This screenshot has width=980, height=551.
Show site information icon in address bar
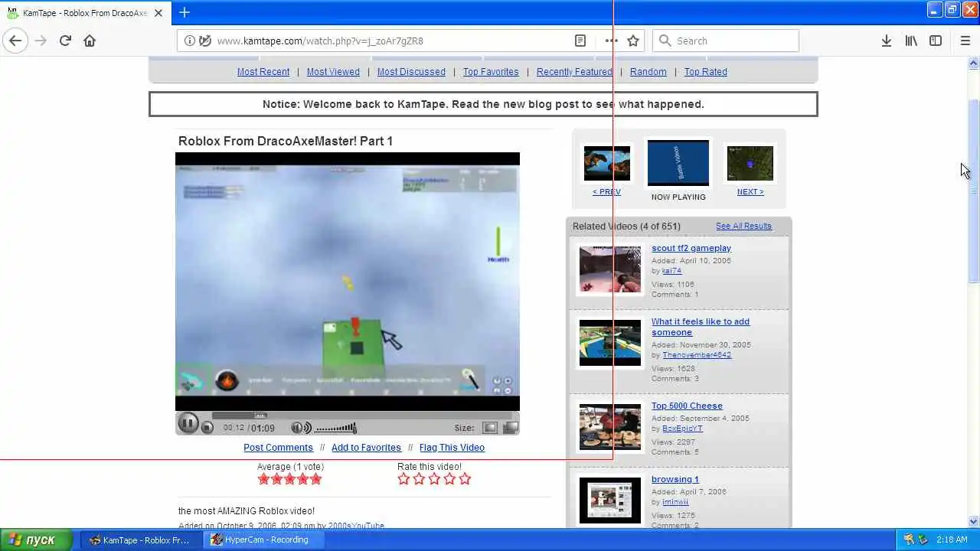pyautogui.click(x=190, y=41)
